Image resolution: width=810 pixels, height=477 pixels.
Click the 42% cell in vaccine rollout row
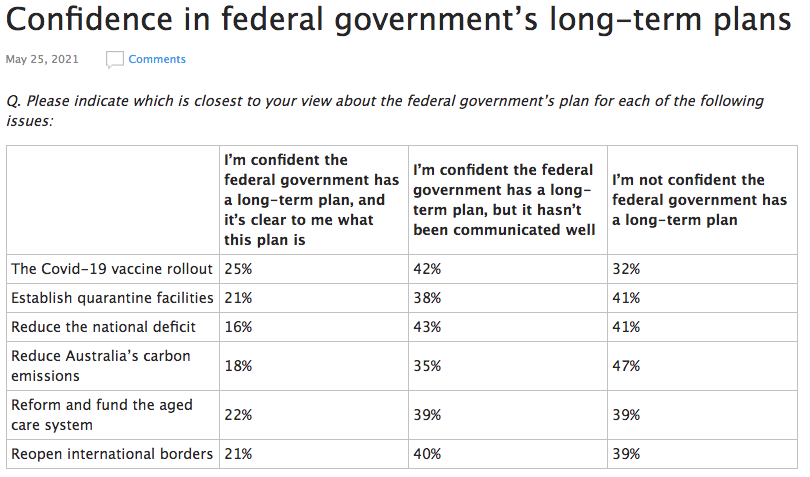(x=427, y=269)
